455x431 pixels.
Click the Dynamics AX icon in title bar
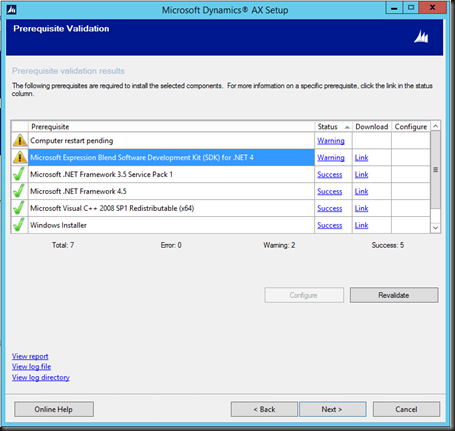[x=11, y=10]
